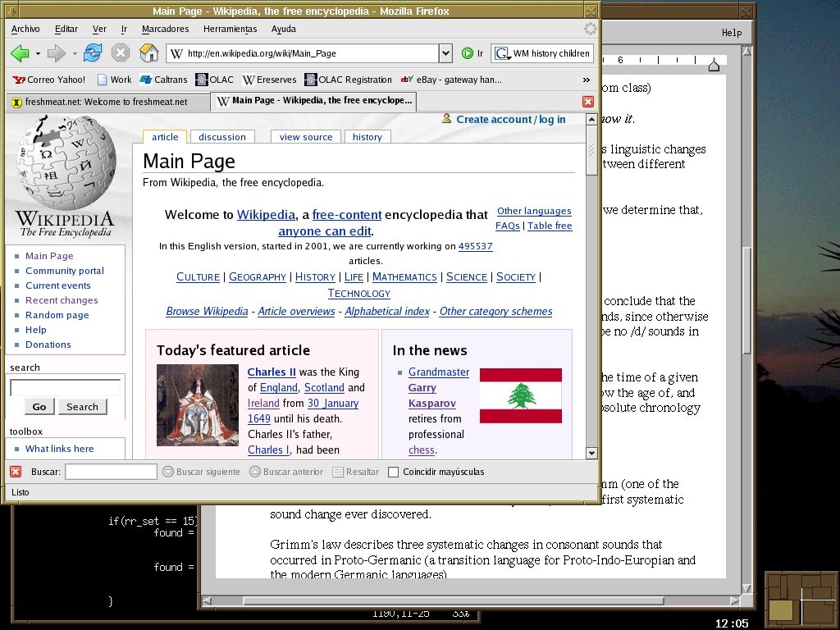The height and width of the screenshot is (630, 840).
Task: Switch to the freshmeat.net tab
Action: tap(106, 102)
